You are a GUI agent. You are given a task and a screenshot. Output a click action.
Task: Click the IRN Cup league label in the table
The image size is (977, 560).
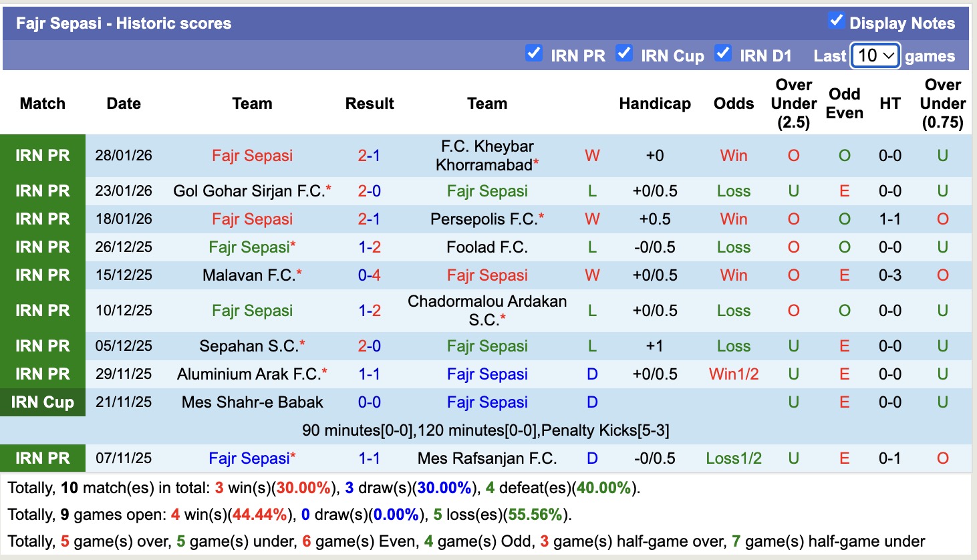coord(42,402)
